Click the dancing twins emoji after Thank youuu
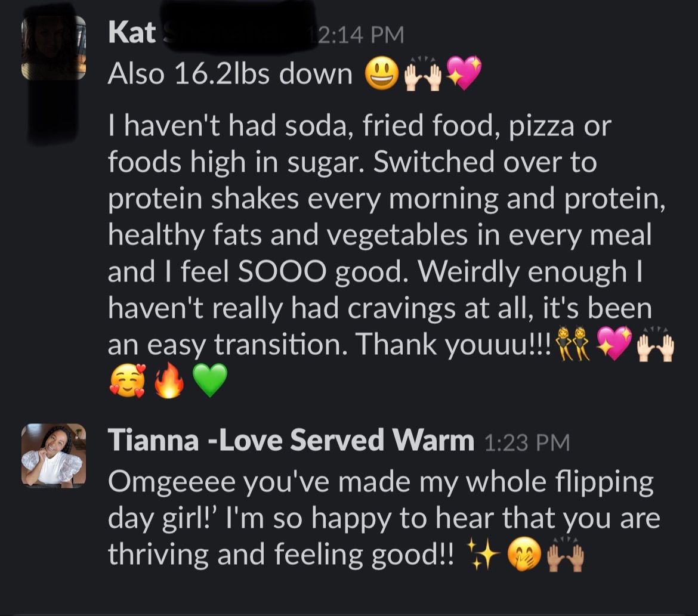Image resolution: width=698 pixels, height=616 pixels. (572, 346)
